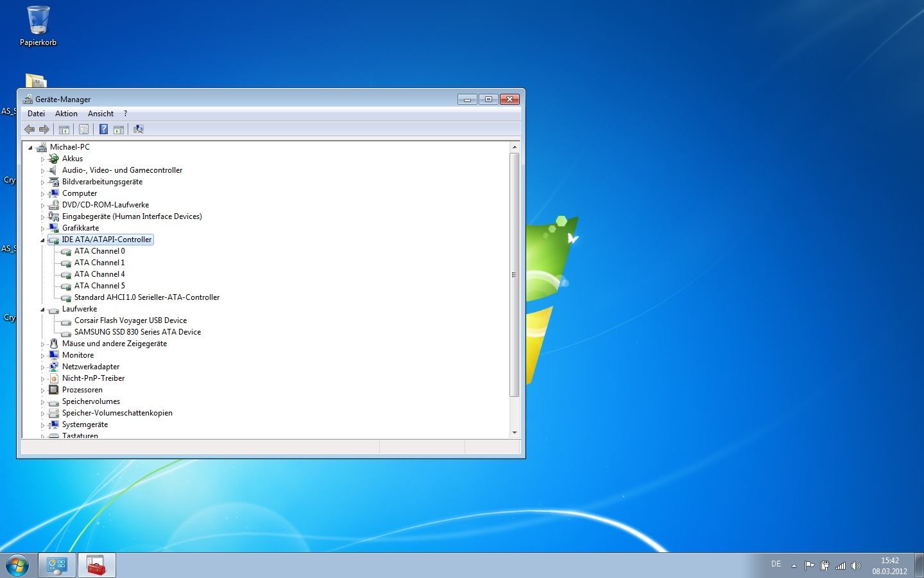This screenshot has height=578, width=924.
Task: Click the volume speaker tray icon
Action: point(856,566)
